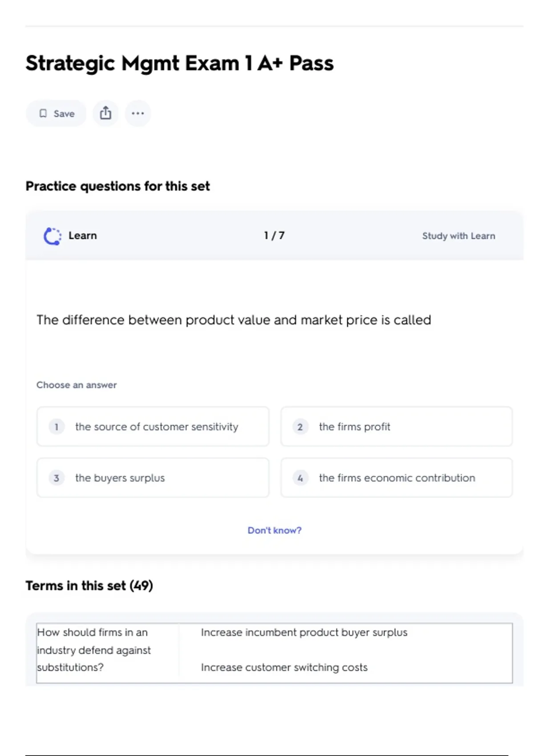Screen dimensions: 534x756
Task: Choose "the source of customer sensitivity"
Action: point(157,427)
